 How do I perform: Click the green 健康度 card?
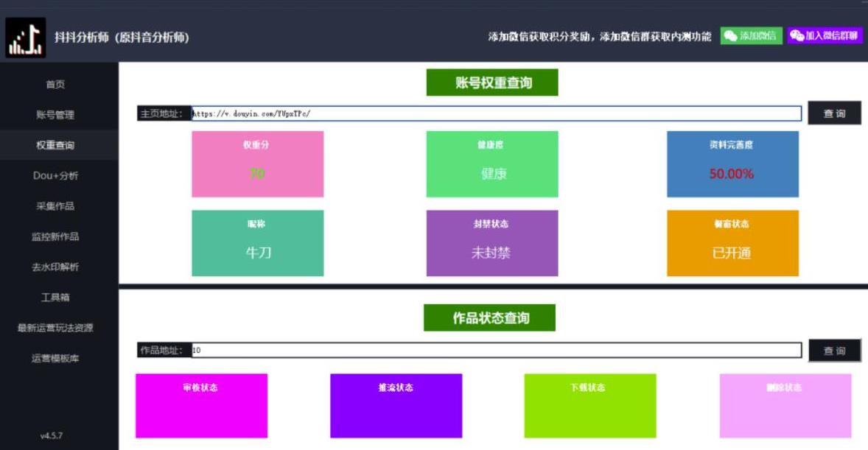pos(492,164)
